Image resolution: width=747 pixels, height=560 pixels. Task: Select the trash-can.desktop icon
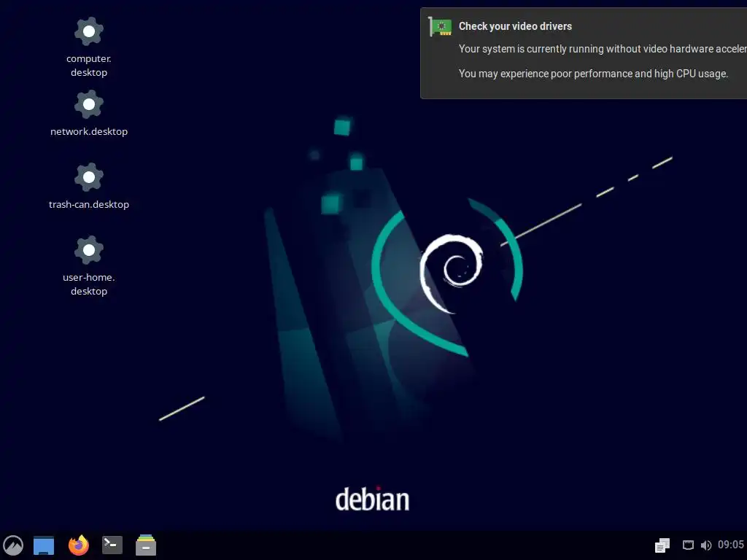point(88,178)
